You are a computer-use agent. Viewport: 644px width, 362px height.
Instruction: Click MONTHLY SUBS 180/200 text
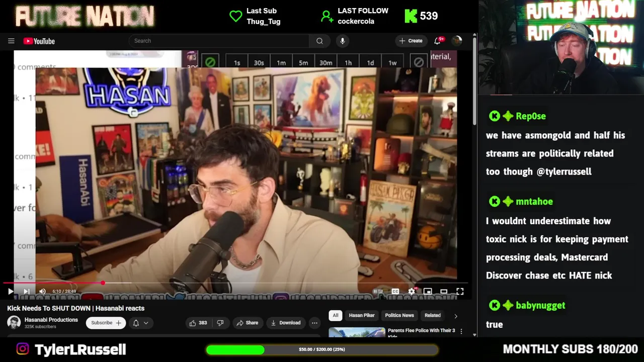click(x=571, y=349)
